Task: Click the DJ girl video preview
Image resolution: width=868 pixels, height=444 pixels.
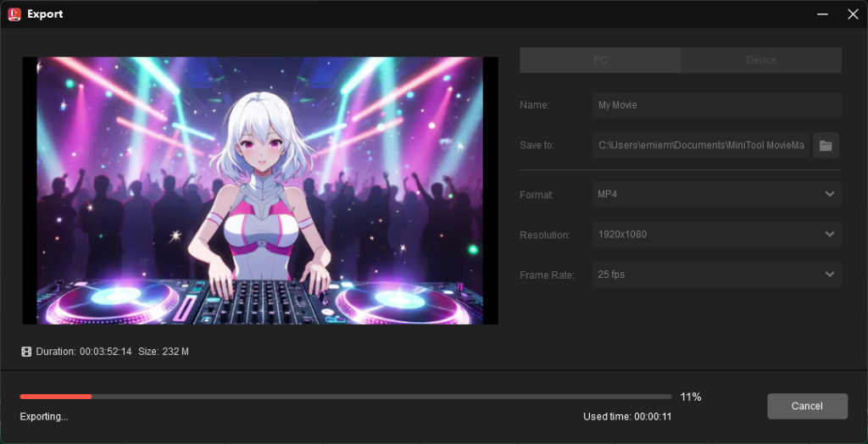Action: (x=260, y=191)
